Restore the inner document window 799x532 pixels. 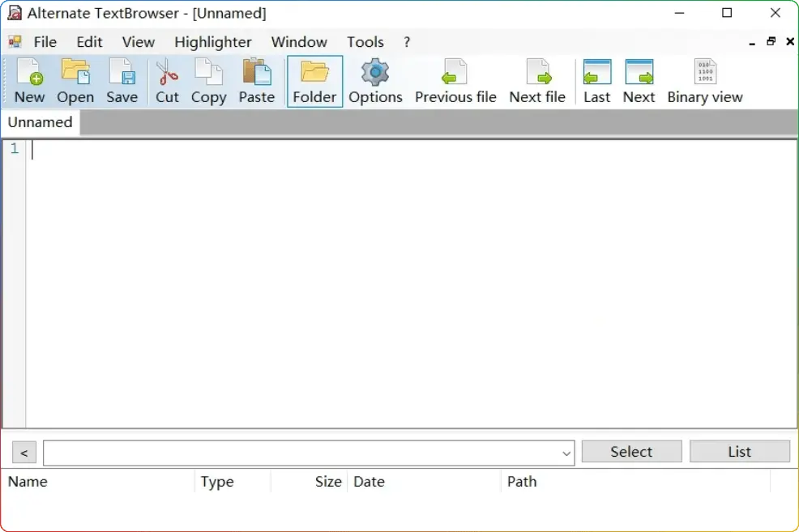[x=771, y=42]
